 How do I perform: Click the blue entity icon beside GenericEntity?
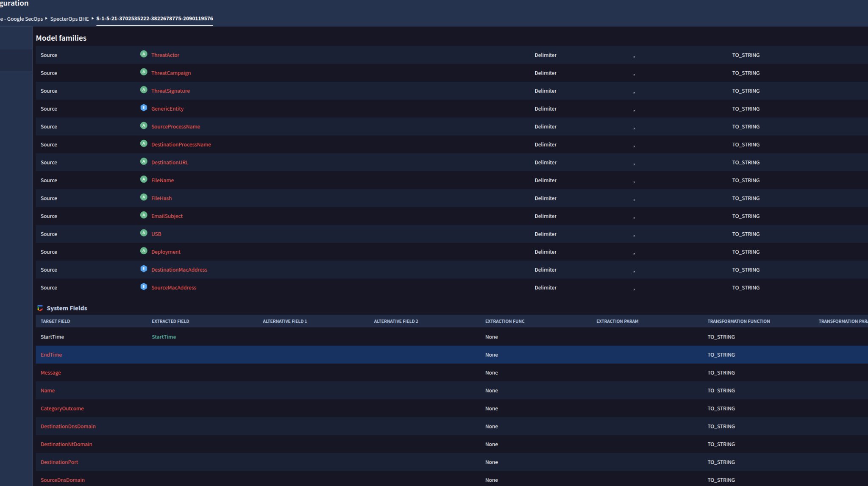click(144, 108)
